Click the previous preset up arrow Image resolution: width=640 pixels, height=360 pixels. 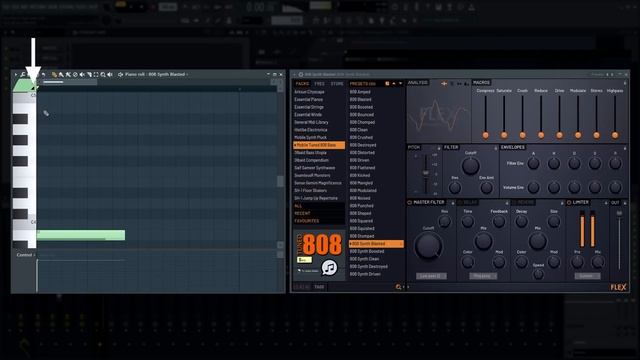(x=394, y=84)
